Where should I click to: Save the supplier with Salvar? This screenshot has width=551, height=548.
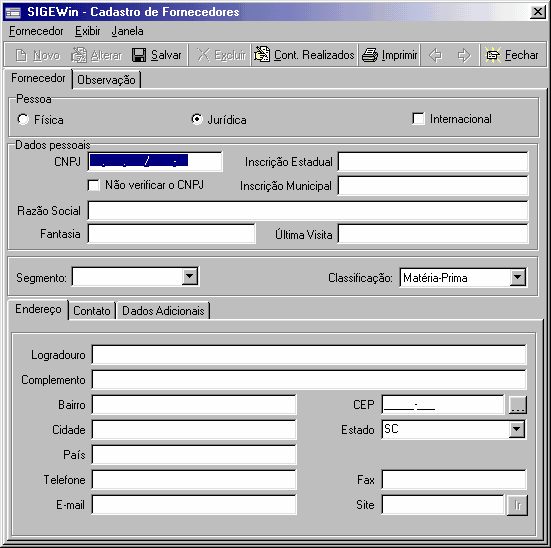click(x=157, y=55)
